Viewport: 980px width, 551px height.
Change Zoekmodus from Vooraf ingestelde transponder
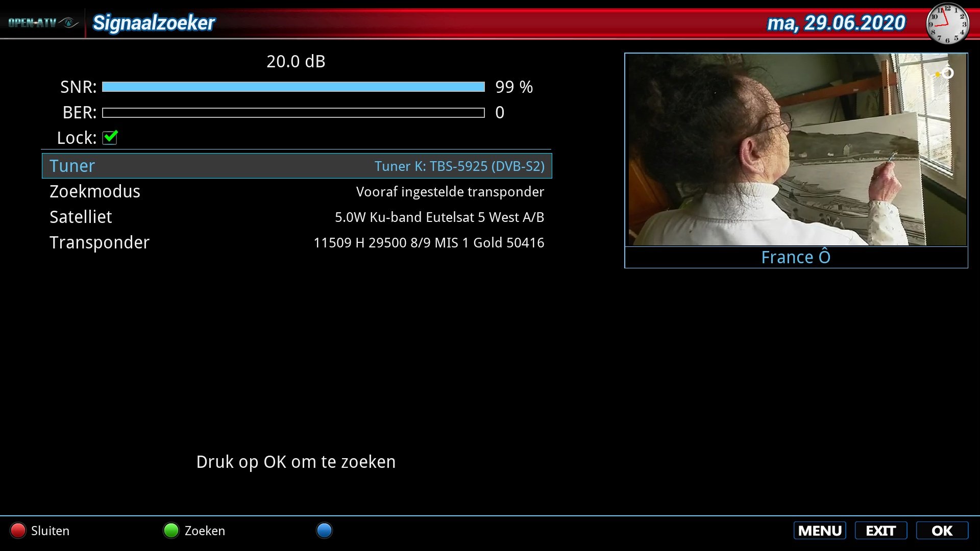click(x=450, y=192)
